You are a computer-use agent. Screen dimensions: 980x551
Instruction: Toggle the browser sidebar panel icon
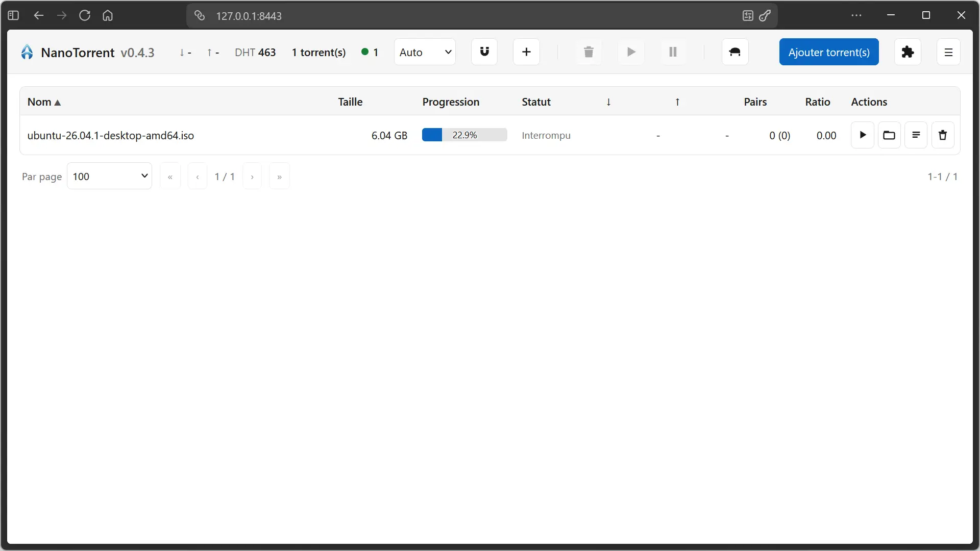coord(14,15)
